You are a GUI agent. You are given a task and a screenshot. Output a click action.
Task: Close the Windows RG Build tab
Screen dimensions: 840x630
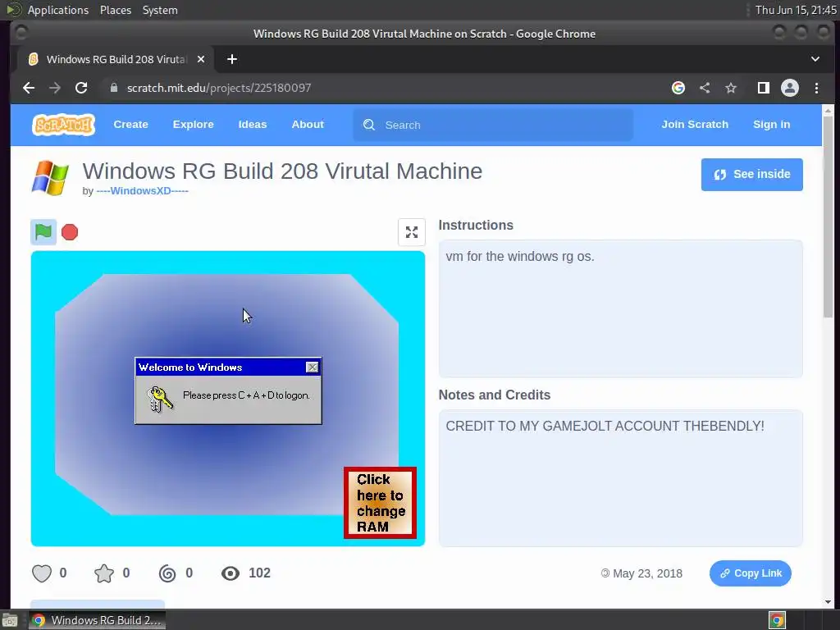[x=201, y=59]
